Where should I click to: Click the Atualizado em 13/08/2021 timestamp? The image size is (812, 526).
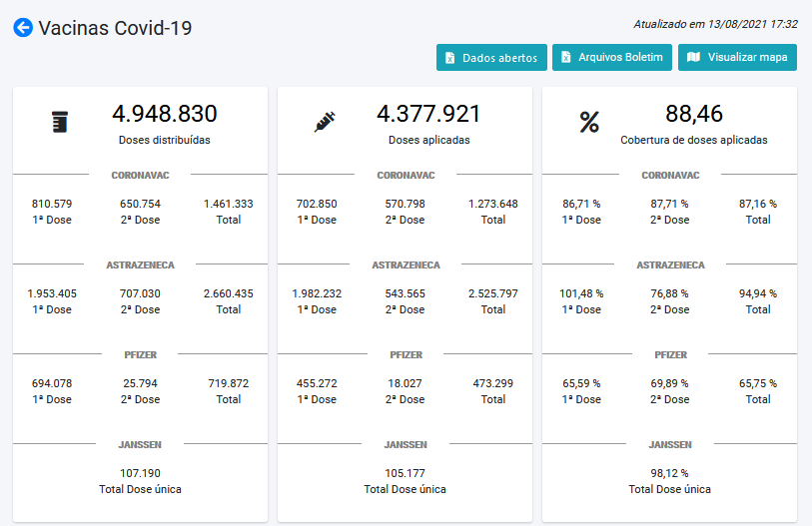(715, 24)
